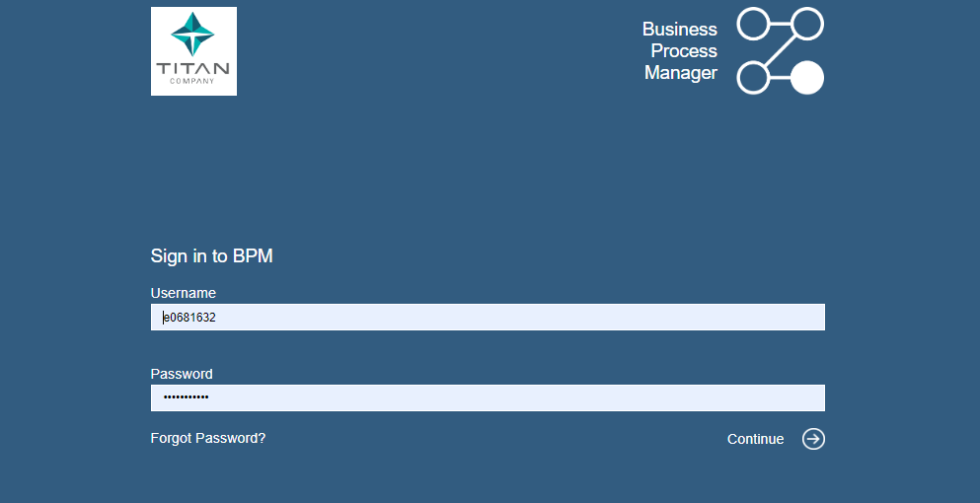Click the word 'Process' in the header
980x503 pixels.
(x=684, y=51)
